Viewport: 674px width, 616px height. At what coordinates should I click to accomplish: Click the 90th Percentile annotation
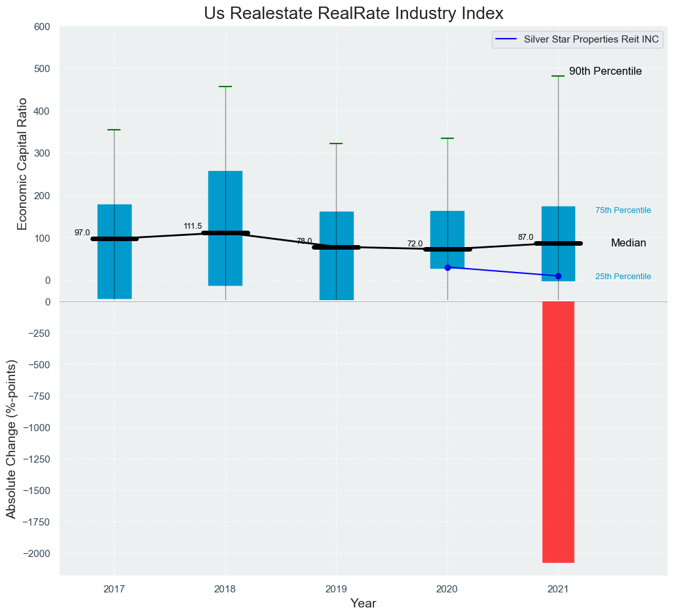point(605,71)
